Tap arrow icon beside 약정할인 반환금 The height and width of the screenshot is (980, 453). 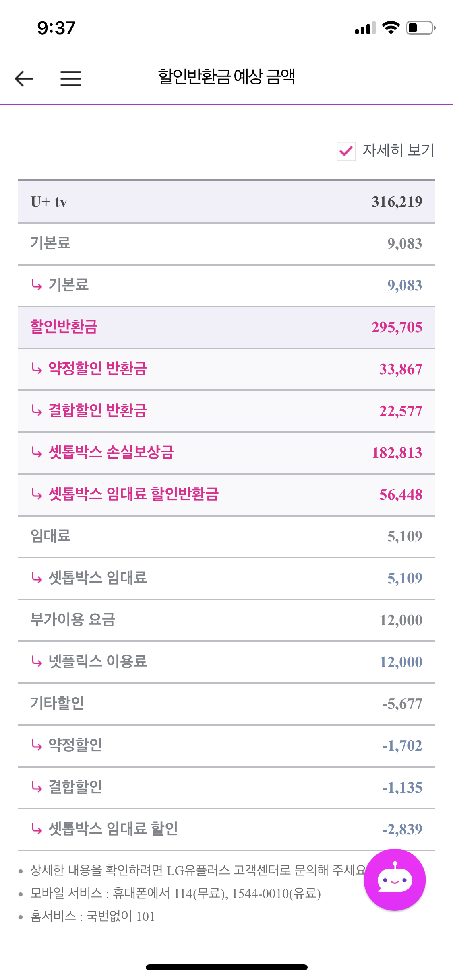[37, 368]
